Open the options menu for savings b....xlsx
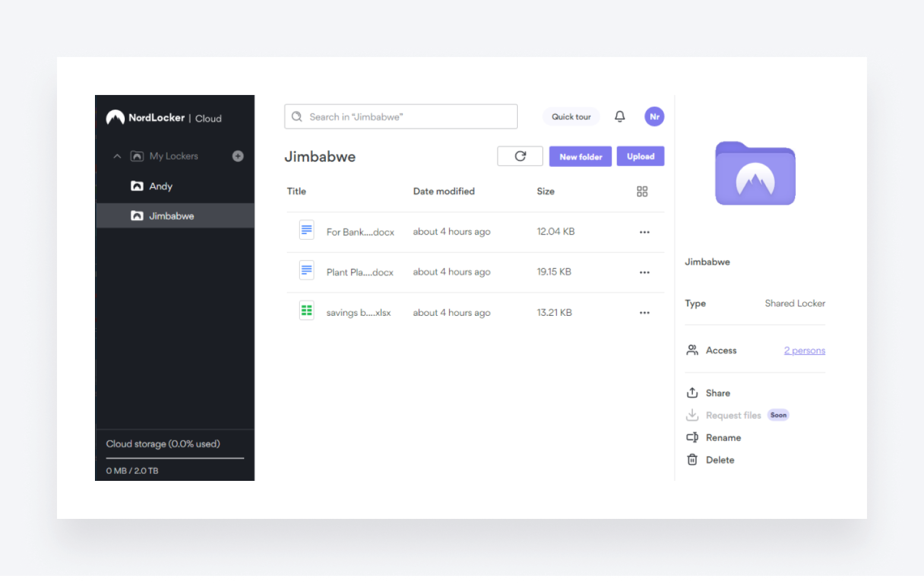Viewport: 924px width, 583px height. (644, 312)
